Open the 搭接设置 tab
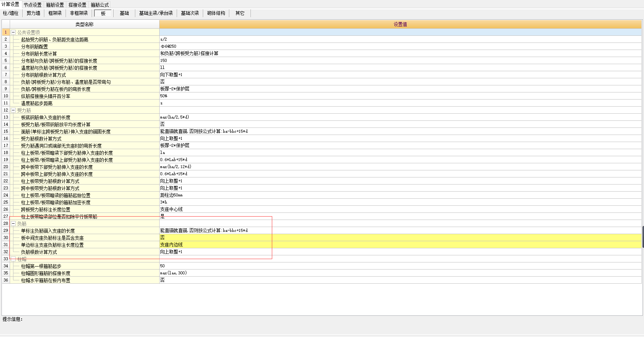This screenshot has height=337, width=644. [78, 5]
